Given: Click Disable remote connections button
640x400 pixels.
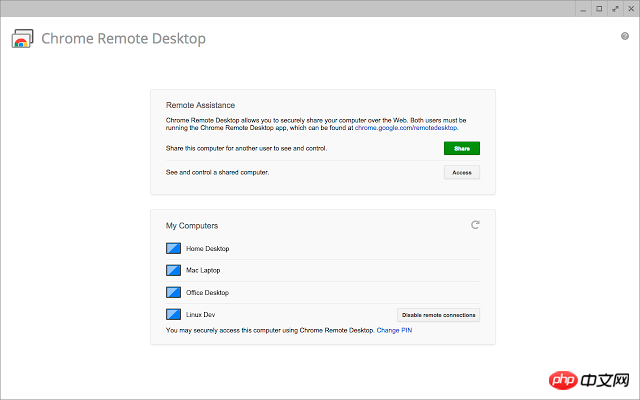Looking at the screenshot, I should tap(438, 315).
